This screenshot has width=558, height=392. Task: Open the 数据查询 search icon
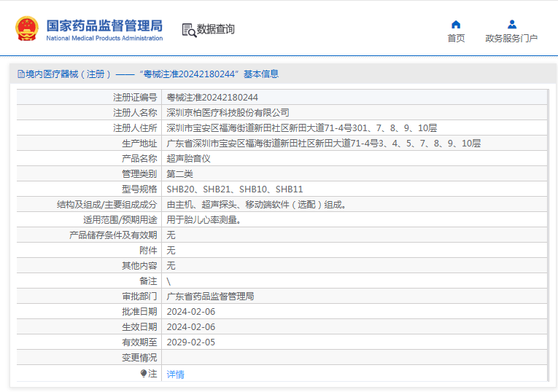189,30
